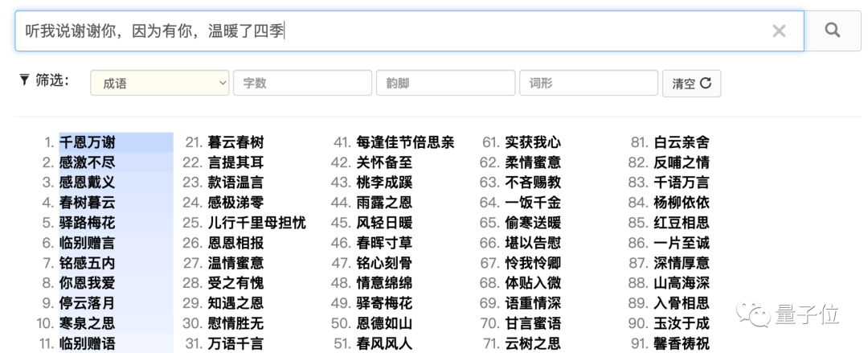Open the result 感激不尽
868x353 pixels.
(x=88, y=162)
